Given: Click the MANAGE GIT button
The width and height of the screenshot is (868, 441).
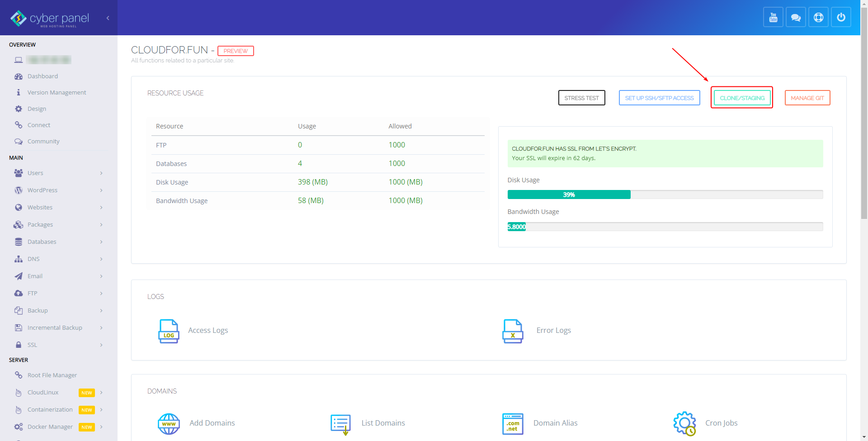Looking at the screenshot, I should [807, 98].
